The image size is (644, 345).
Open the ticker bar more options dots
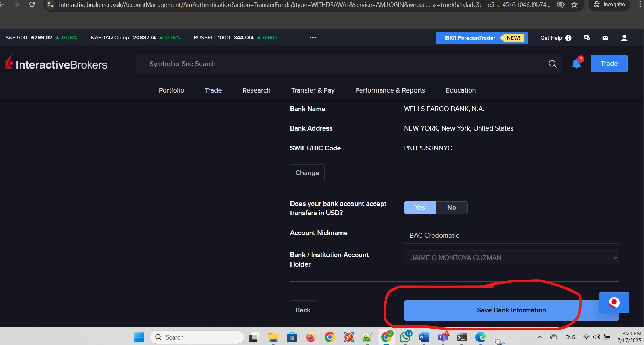(x=313, y=38)
